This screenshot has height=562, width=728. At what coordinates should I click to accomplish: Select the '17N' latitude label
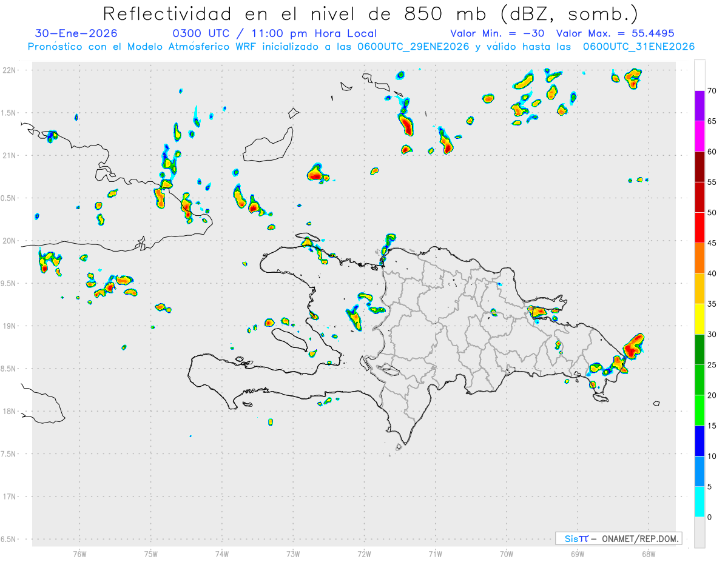coord(10,497)
